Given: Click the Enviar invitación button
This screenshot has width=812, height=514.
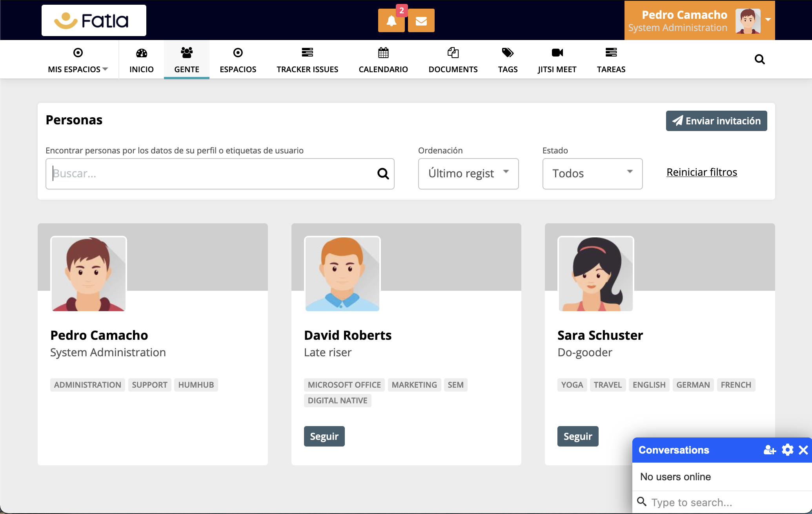Looking at the screenshot, I should [716, 121].
